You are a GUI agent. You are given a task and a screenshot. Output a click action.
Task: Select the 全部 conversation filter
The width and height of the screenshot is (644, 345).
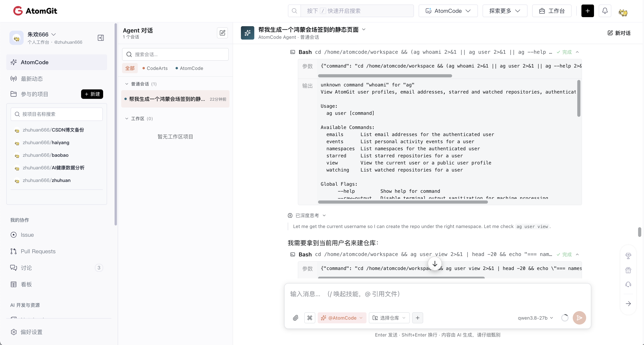point(130,68)
